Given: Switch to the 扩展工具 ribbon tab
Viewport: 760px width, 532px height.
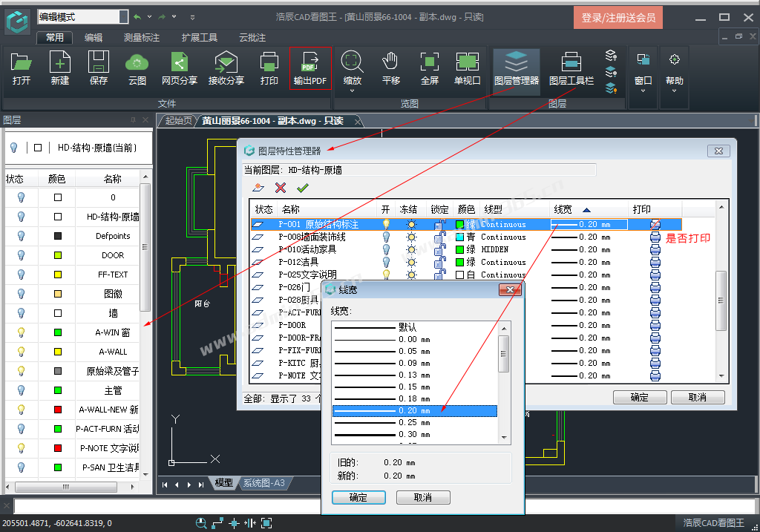Looking at the screenshot, I should coord(199,38).
